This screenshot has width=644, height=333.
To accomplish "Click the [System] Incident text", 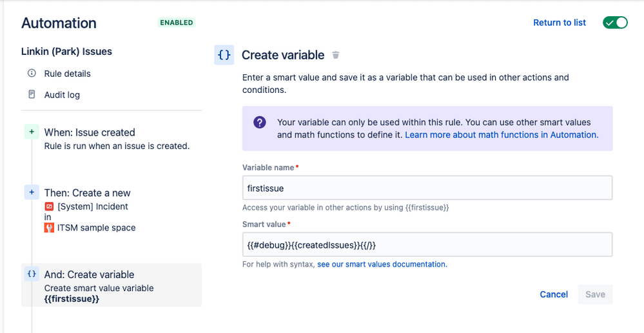I will 93,207.
